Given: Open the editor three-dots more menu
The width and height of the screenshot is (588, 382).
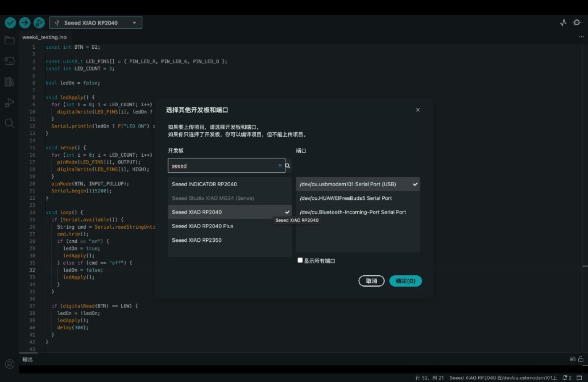Looking at the screenshot, I should (581, 37).
